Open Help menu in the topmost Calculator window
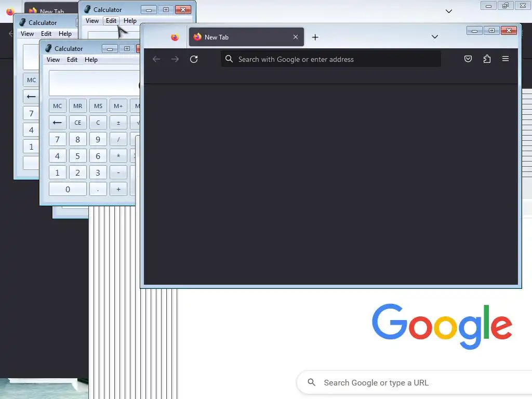 tap(130, 21)
